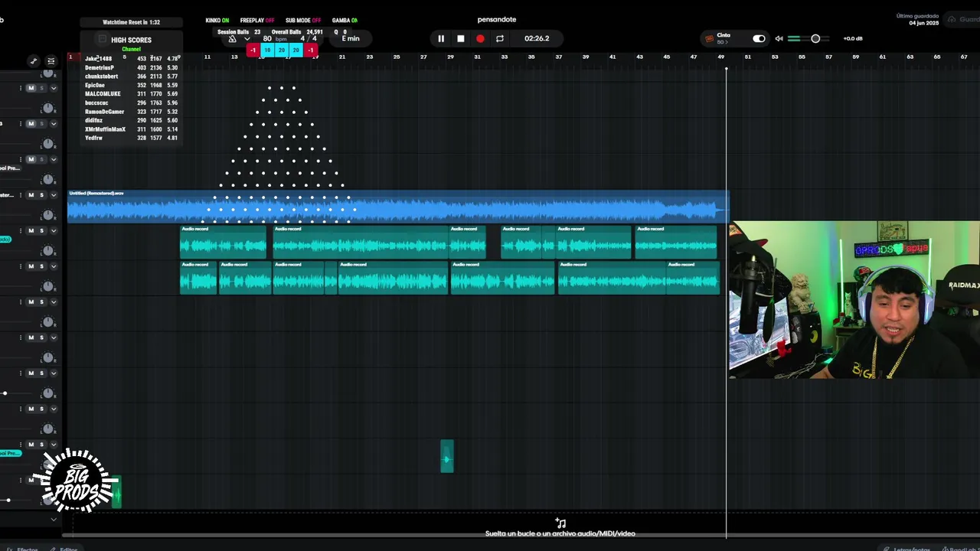Viewport: 980px width, 551px height.
Task: Click the master volume slider handle
Action: point(815,38)
